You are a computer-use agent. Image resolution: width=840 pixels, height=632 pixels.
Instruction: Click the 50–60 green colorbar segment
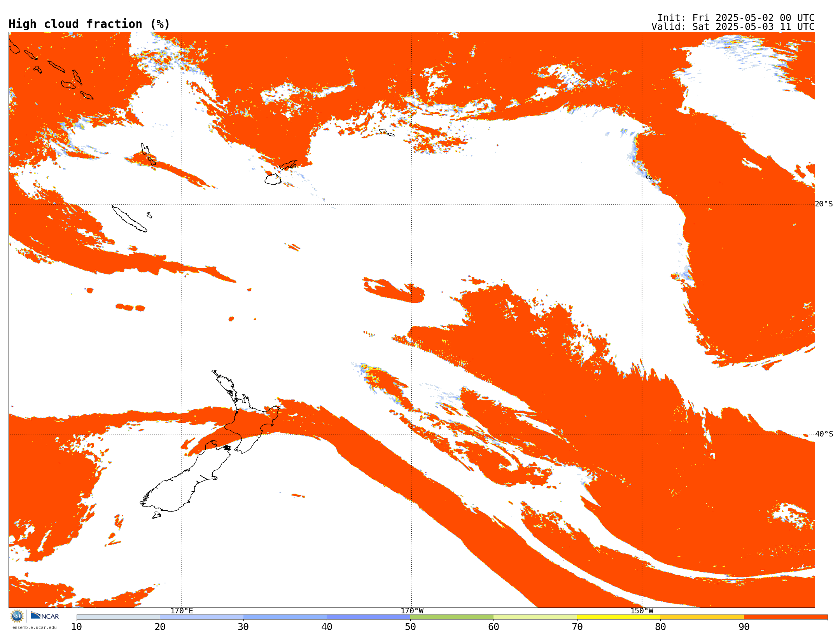[x=452, y=617]
